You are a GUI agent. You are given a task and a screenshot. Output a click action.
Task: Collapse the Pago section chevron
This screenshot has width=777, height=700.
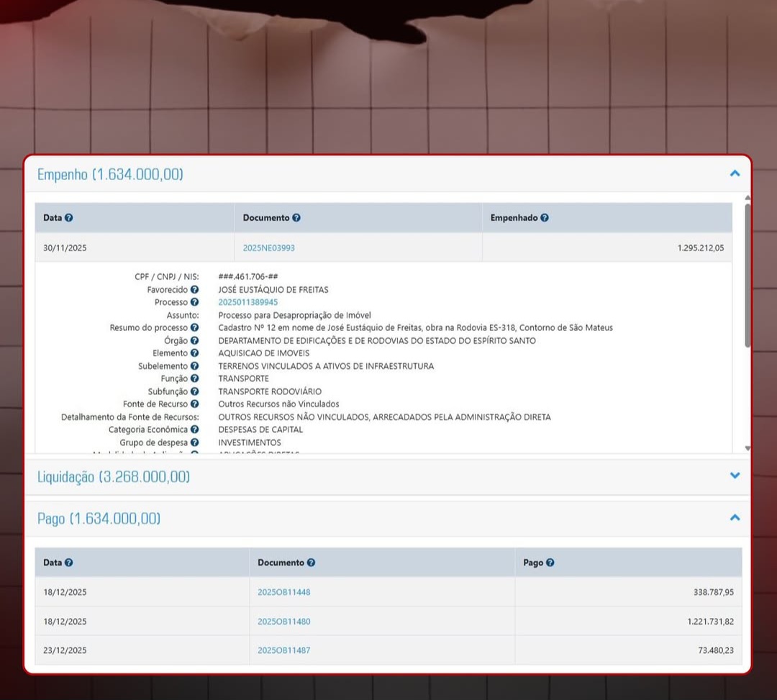735,517
